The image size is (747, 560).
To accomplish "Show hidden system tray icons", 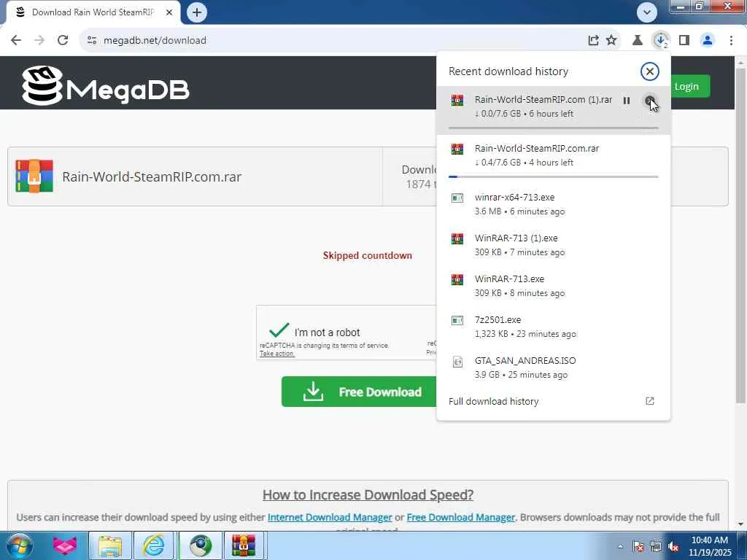I will 620,546.
